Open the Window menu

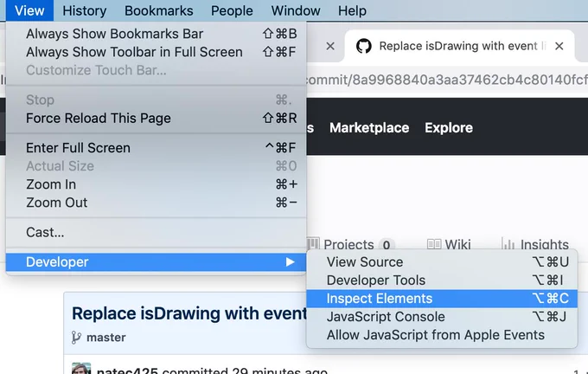pos(296,10)
